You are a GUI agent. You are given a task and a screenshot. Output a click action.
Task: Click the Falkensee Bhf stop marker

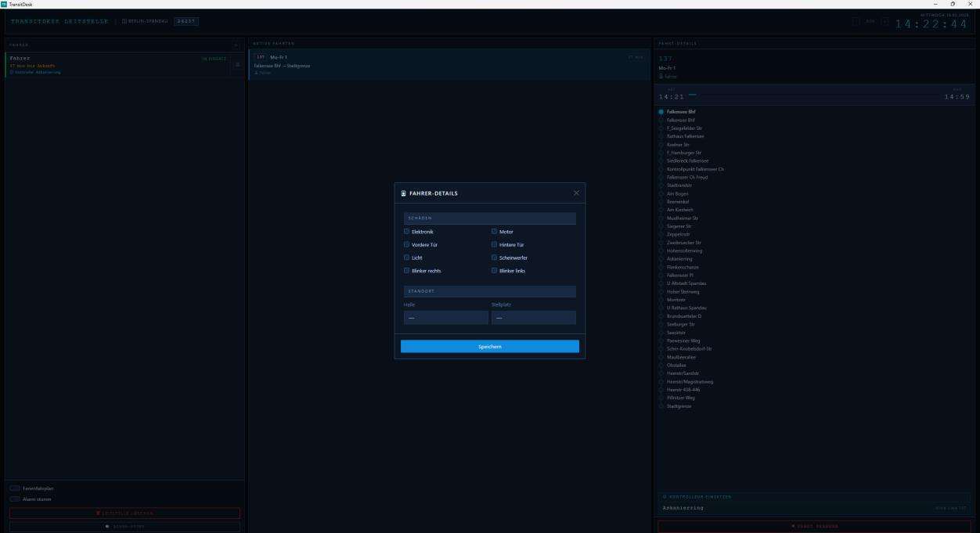pos(661,112)
